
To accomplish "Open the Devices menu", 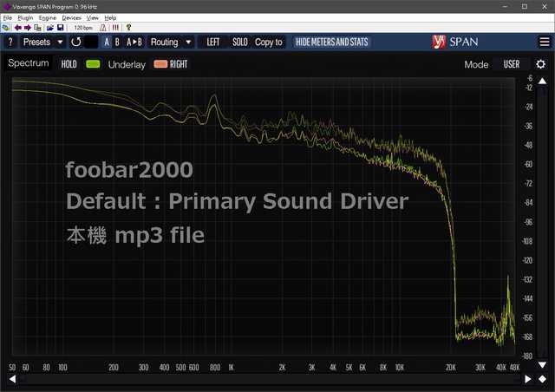I will (x=71, y=17).
